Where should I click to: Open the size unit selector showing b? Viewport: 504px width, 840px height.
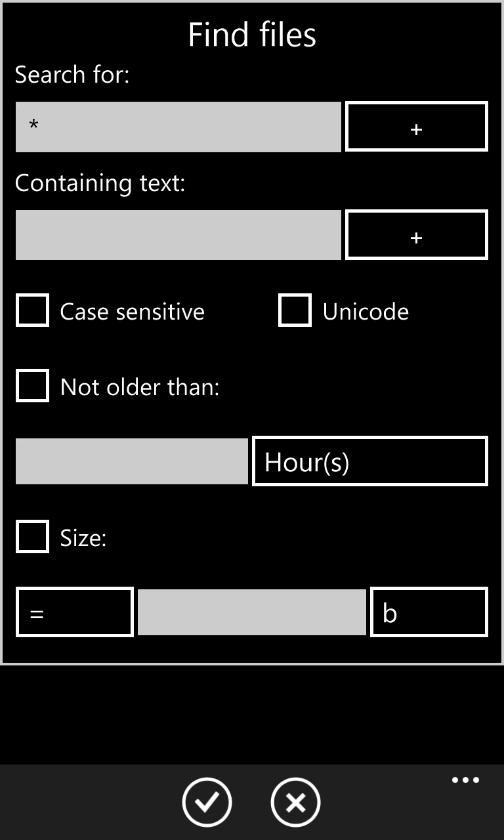(429, 612)
